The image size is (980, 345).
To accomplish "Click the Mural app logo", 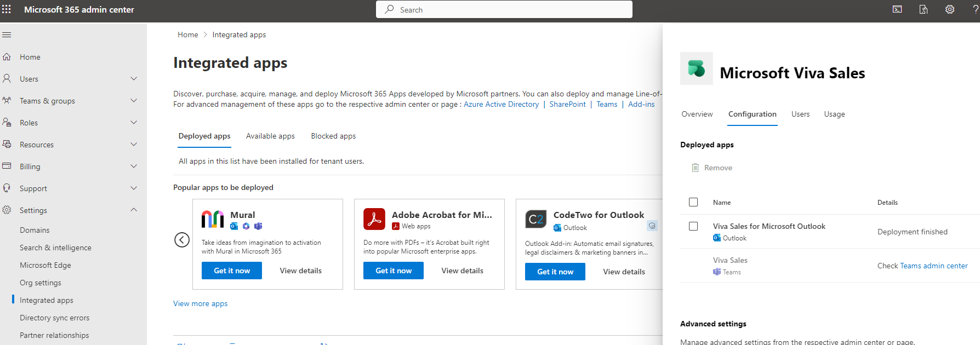I will tap(212, 219).
